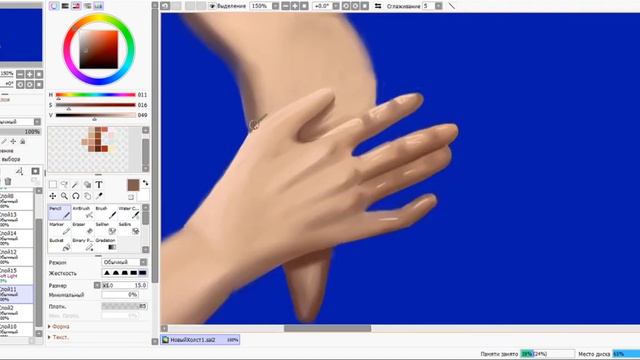The width and height of the screenshot is (640, 360).
Task: Select the Eraser tool
Action: tap(83, 229)
